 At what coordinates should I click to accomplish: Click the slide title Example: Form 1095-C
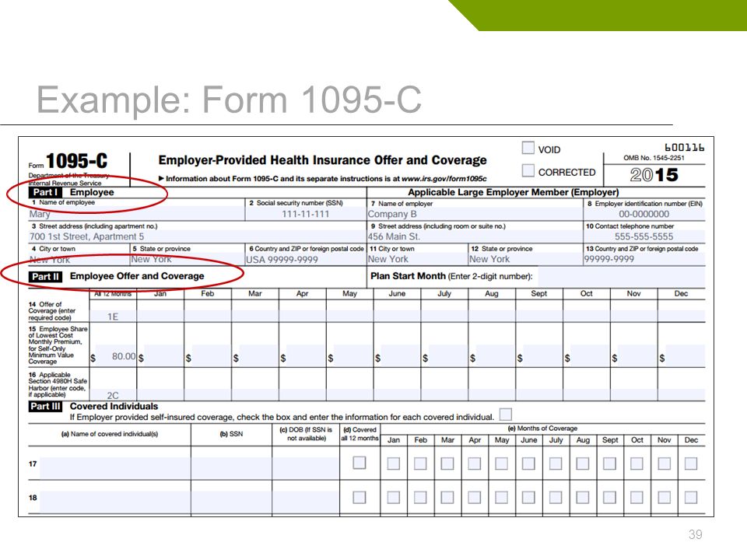click(x=229, y=100)
